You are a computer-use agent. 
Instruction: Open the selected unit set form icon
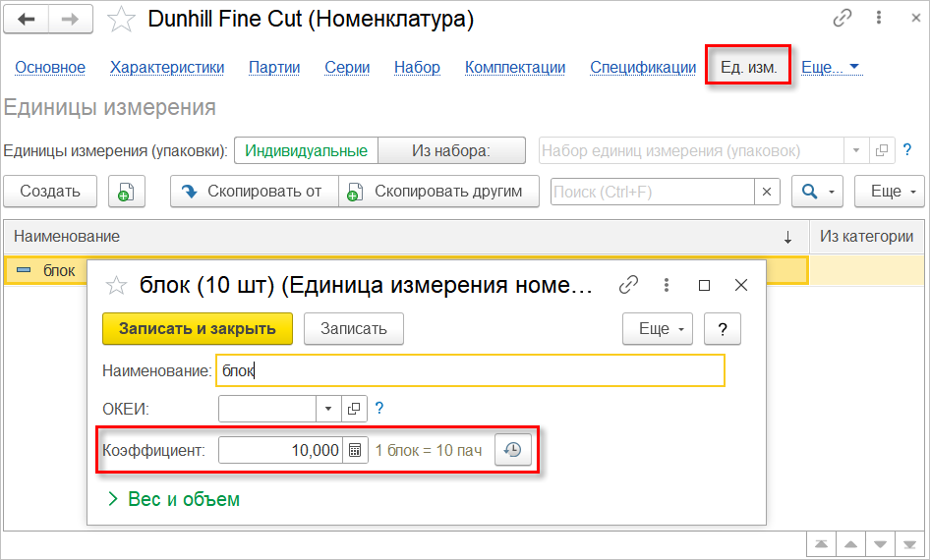882,150
